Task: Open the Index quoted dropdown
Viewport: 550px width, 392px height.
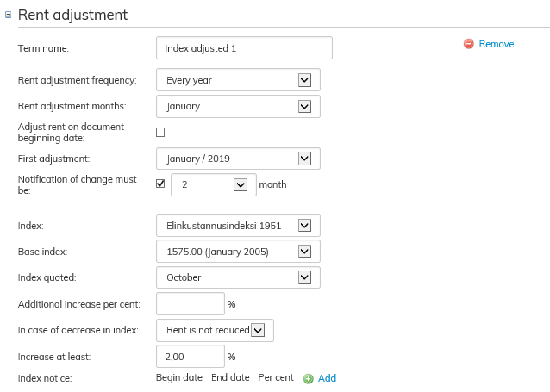Action: click(303, 277)
